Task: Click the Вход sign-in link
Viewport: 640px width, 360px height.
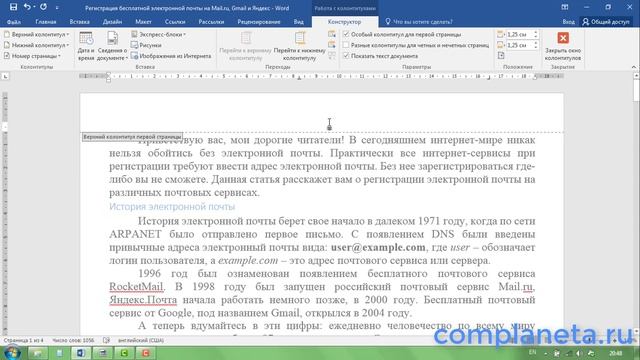Action: click(568, 22)
